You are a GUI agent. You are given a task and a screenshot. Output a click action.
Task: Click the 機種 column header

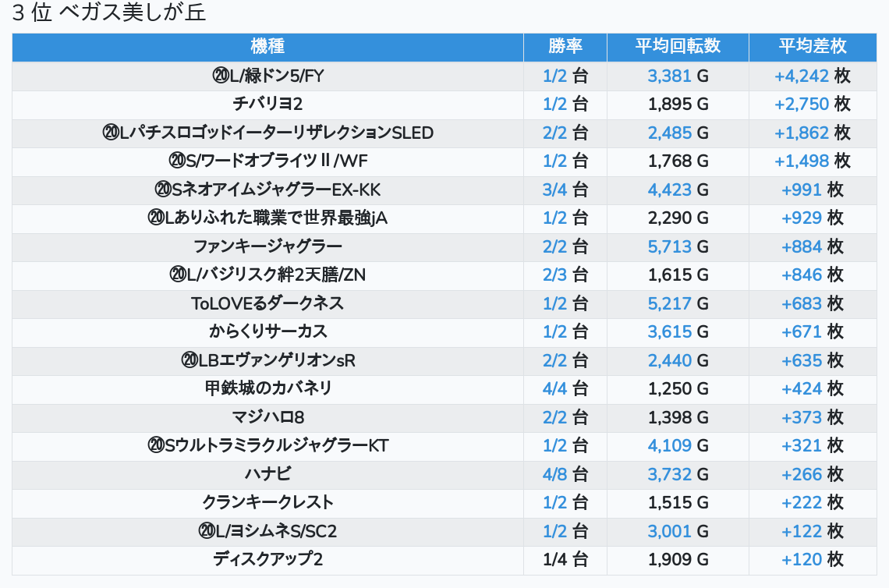pyautogui.click(x=267, y=47)
